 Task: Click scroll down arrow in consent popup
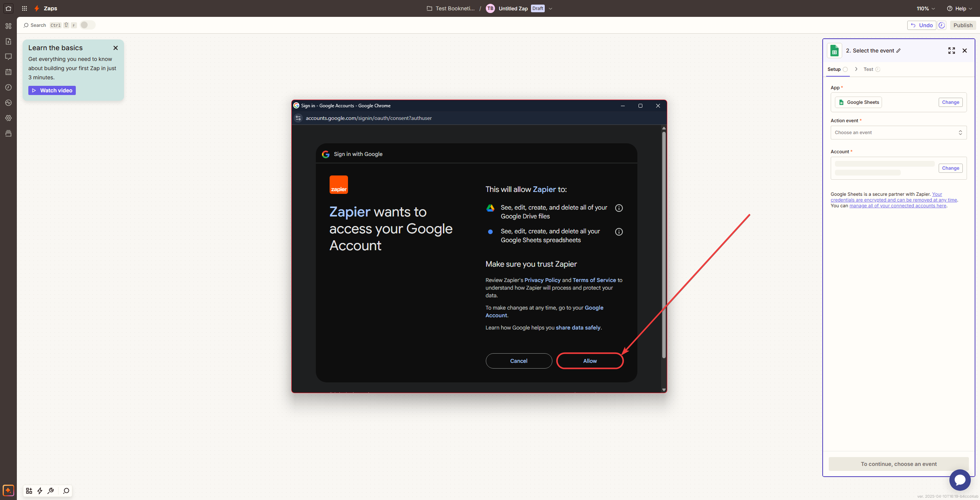pyautogui.click(x=664, y=390)
